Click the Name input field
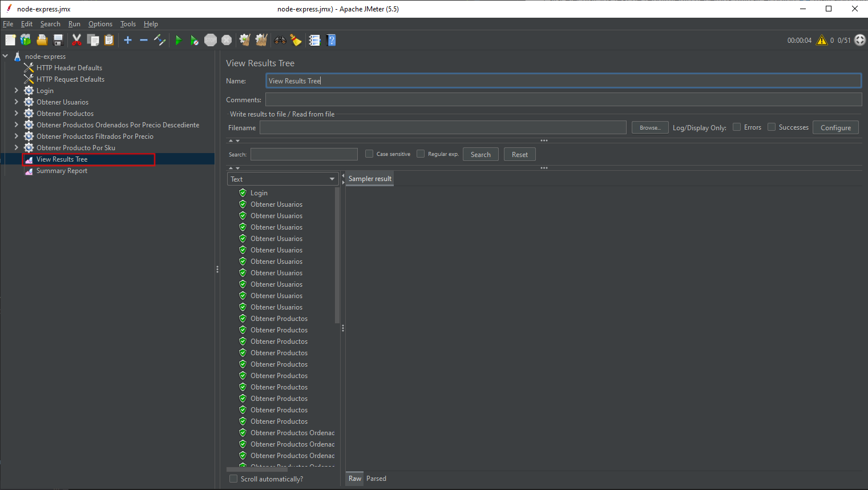868x490 pixels. pyautogui.click(x=564, y=81)
